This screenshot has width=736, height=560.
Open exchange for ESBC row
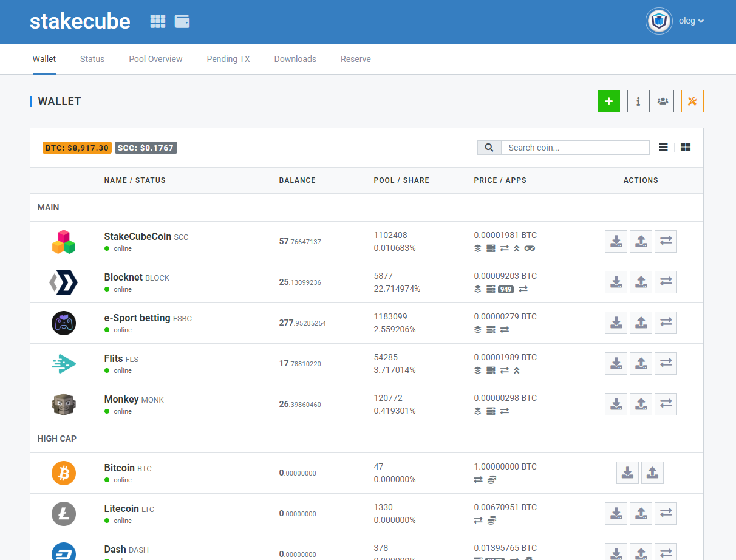(666, 323)
